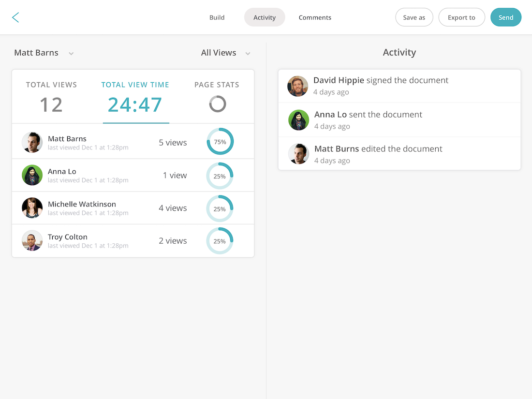Viewport: 532px width, 399px height.
Task: Click the Save as button
Action: (414, 17)
